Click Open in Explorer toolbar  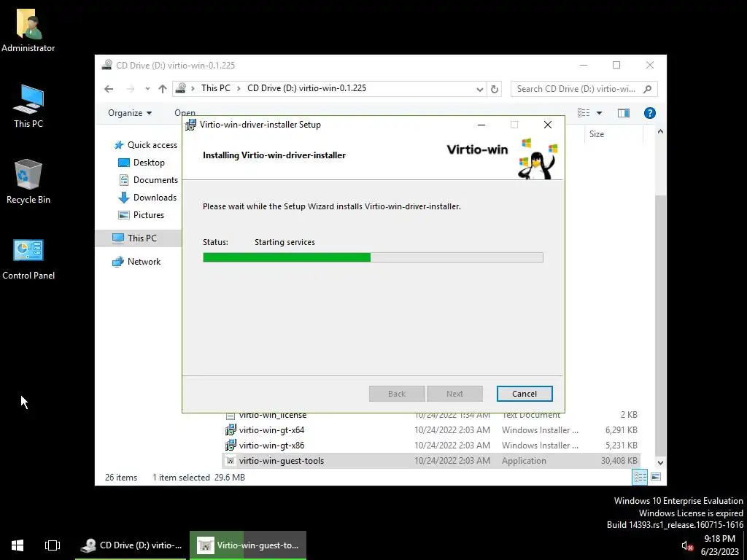click(185, 113)
